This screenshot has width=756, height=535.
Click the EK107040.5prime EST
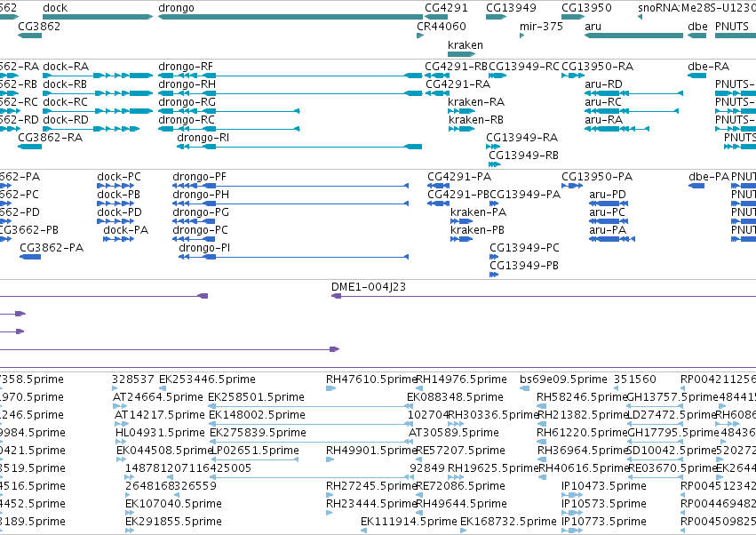[x=130, y=513]
